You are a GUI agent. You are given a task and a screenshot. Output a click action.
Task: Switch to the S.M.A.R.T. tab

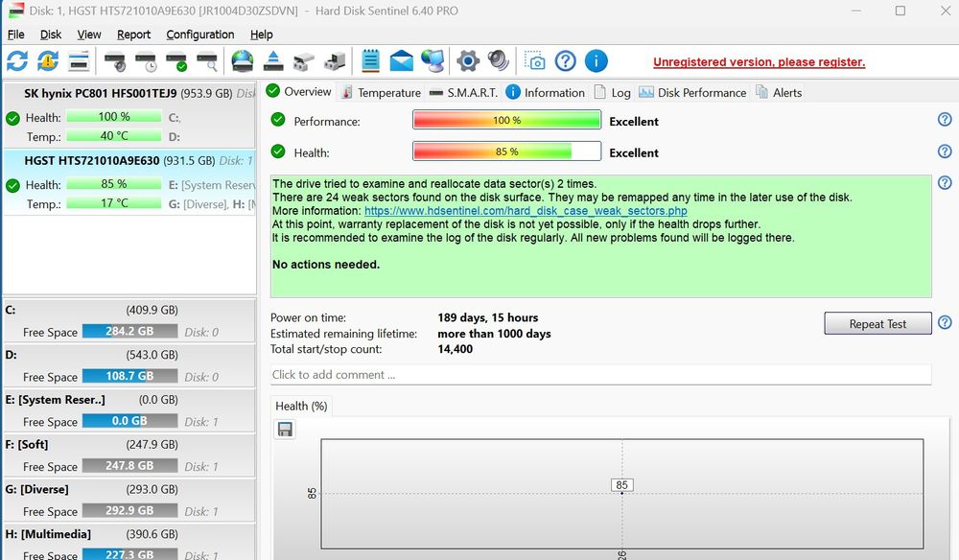(463, 92)
